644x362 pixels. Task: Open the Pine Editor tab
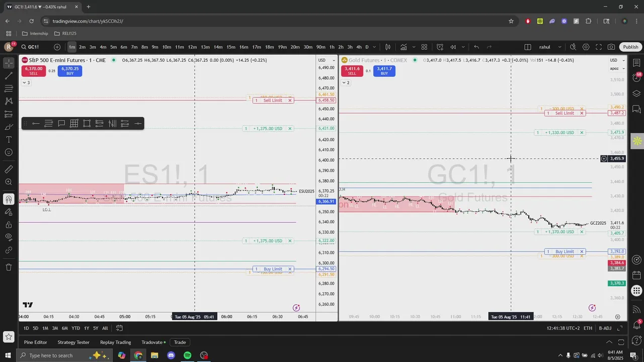[x=36, y=342]
